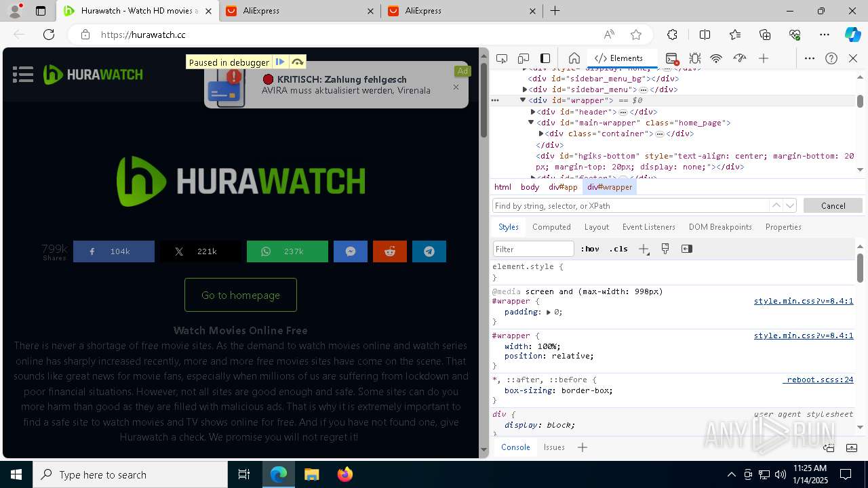Share via Reddit icon button
The image size is (868, 488).
click(x=390, y=251)
